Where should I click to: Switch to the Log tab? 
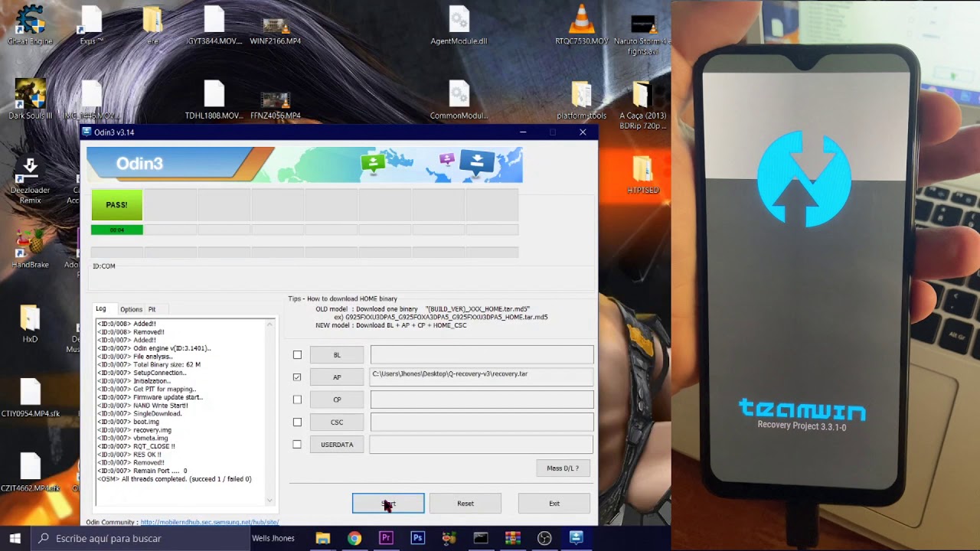pyautogui.click(x=101, y=309)
